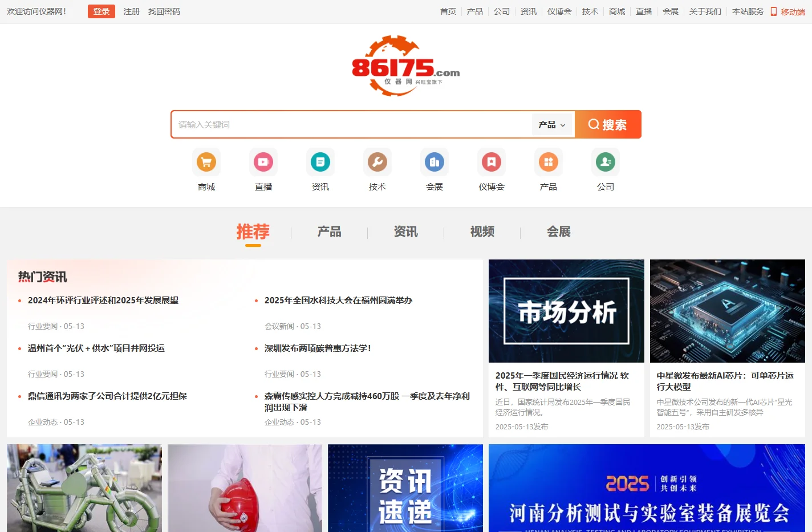Open 关于我们 in the top navigation

pyautogui.click(x=705, y=11)
